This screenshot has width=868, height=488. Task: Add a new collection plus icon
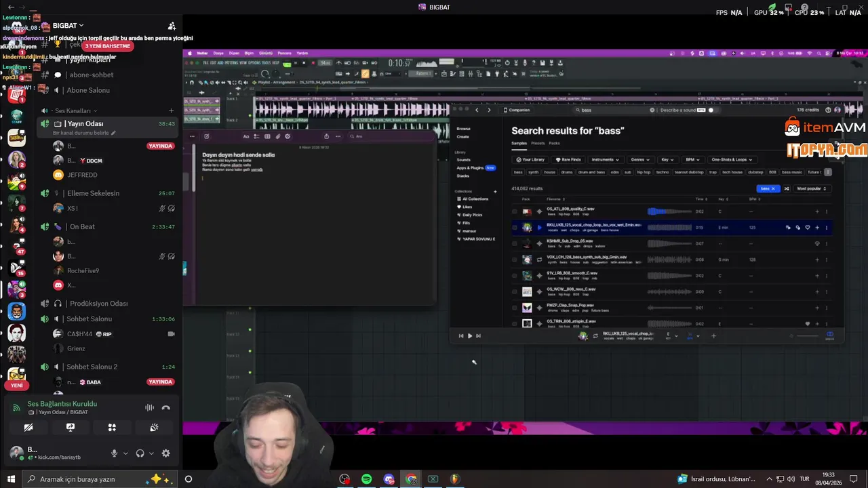(495, 192)
